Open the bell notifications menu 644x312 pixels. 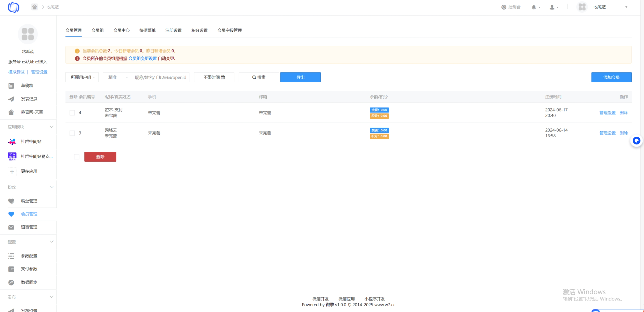[x=536, y=7]
